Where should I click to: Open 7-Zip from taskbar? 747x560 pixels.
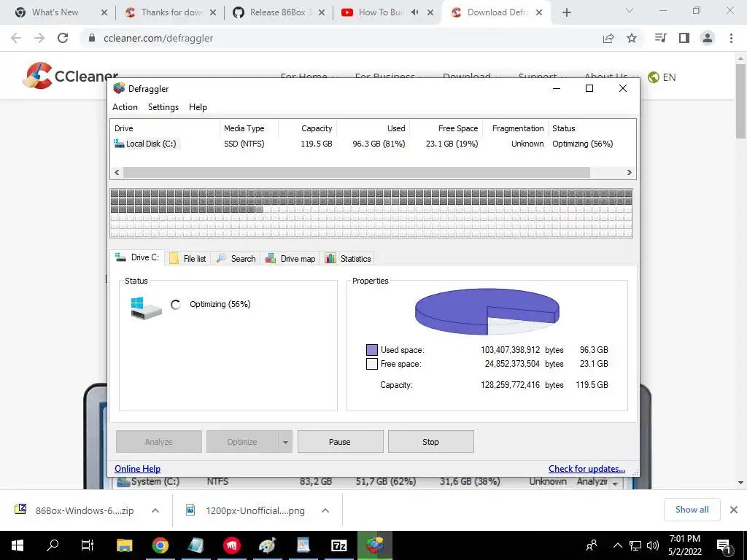pos(338,545)
